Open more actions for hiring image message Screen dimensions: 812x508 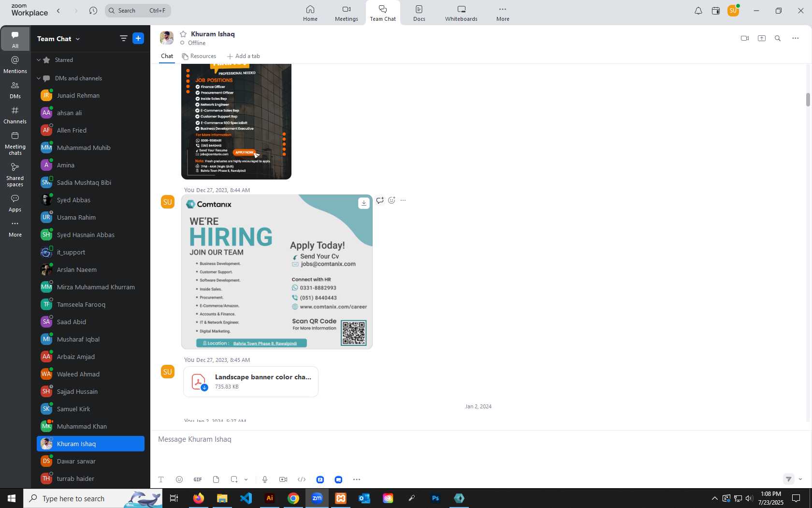click(x=403, y=200)
